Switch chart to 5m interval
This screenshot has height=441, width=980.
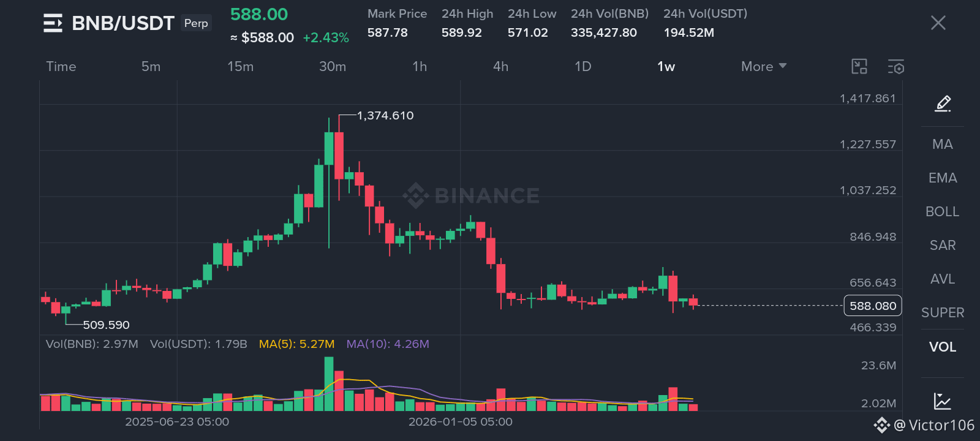[x=151, y=66]
